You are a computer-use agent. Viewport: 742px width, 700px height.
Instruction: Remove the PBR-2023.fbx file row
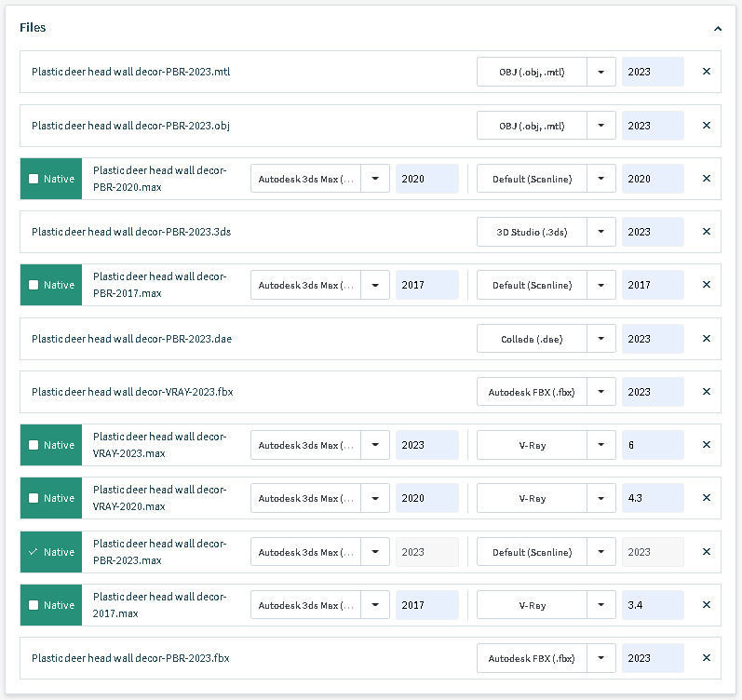click(x=706, y=658)
